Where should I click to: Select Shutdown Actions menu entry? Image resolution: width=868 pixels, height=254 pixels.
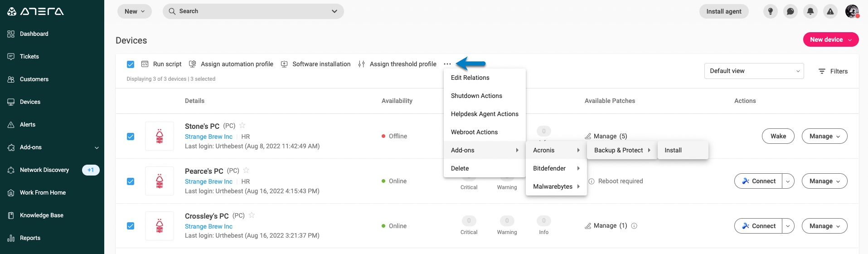[x=485, y=96]
